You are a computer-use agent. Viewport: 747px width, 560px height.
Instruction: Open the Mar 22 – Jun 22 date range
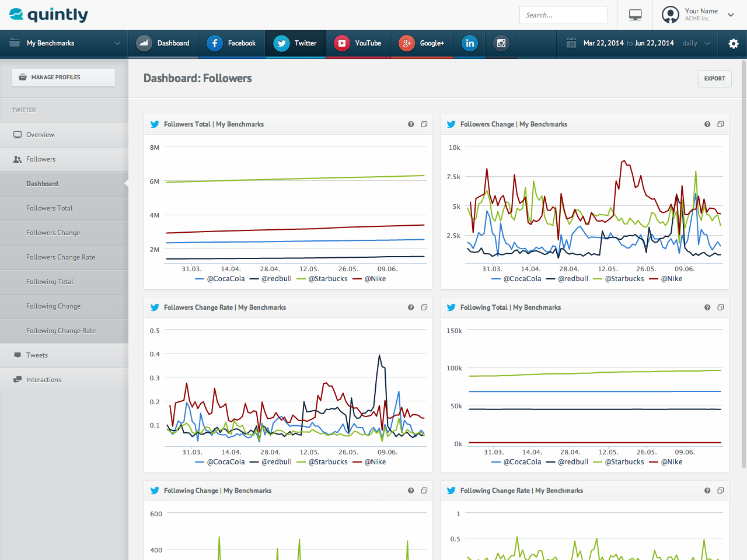(x=629, y=43)
